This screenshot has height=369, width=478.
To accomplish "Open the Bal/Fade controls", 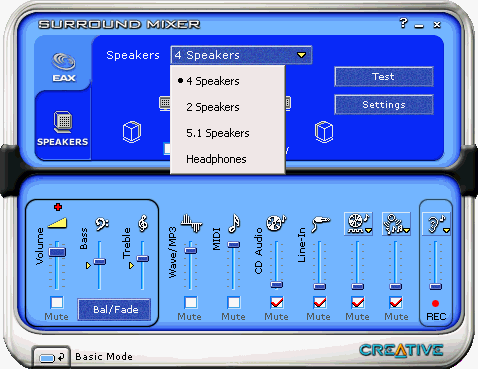I will click(x=114, y=309).
